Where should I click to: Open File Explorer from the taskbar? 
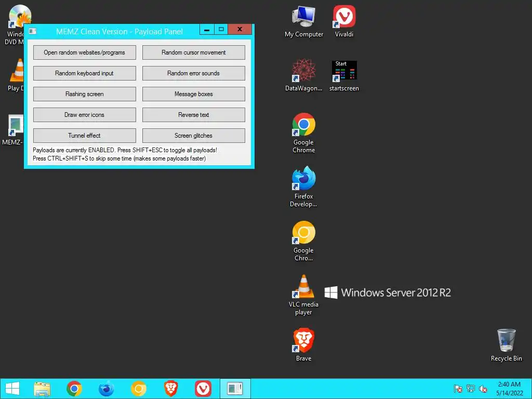click(x=42, y=389)
